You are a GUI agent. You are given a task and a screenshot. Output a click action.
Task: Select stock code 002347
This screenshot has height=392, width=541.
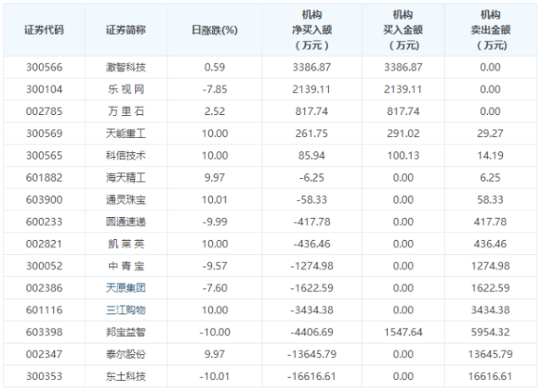tap(44, 354)
